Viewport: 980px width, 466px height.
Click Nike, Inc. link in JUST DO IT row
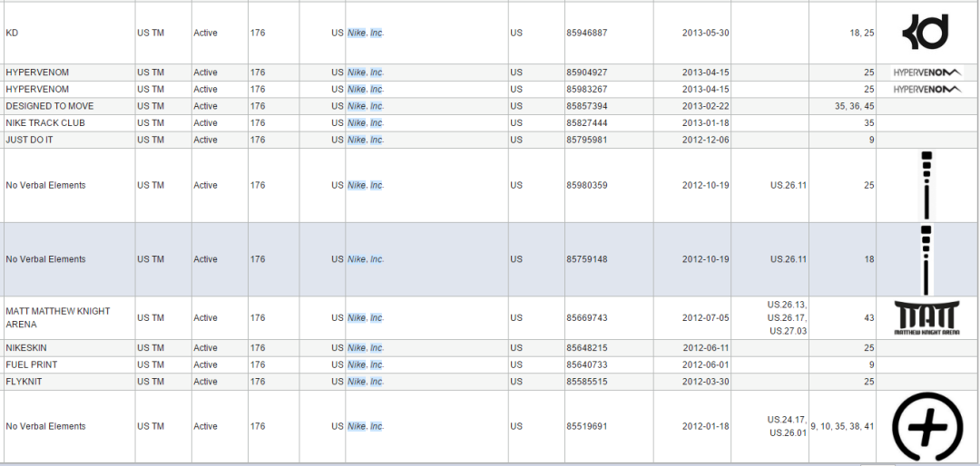pos(366,140)
